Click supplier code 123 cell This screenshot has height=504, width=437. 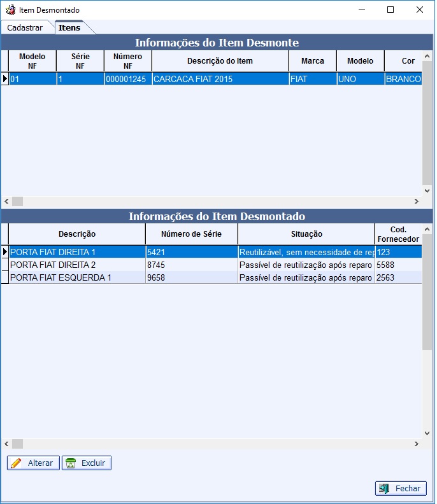(x=398, y=252)
